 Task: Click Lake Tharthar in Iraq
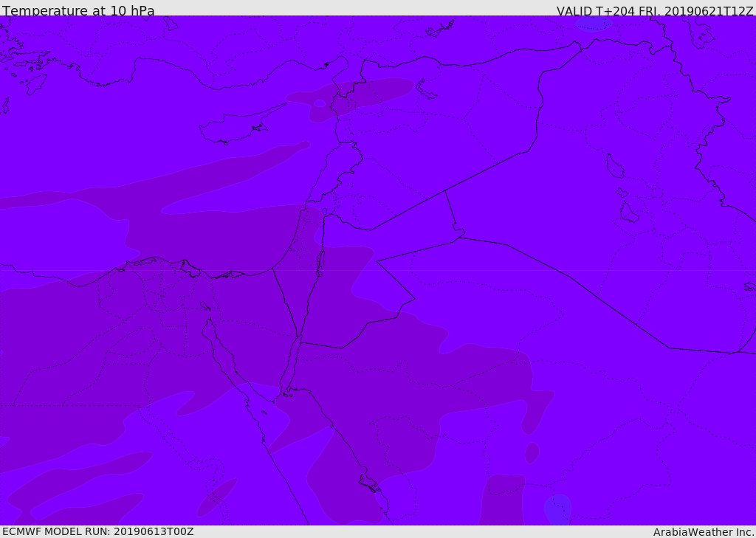coord(615,166)
